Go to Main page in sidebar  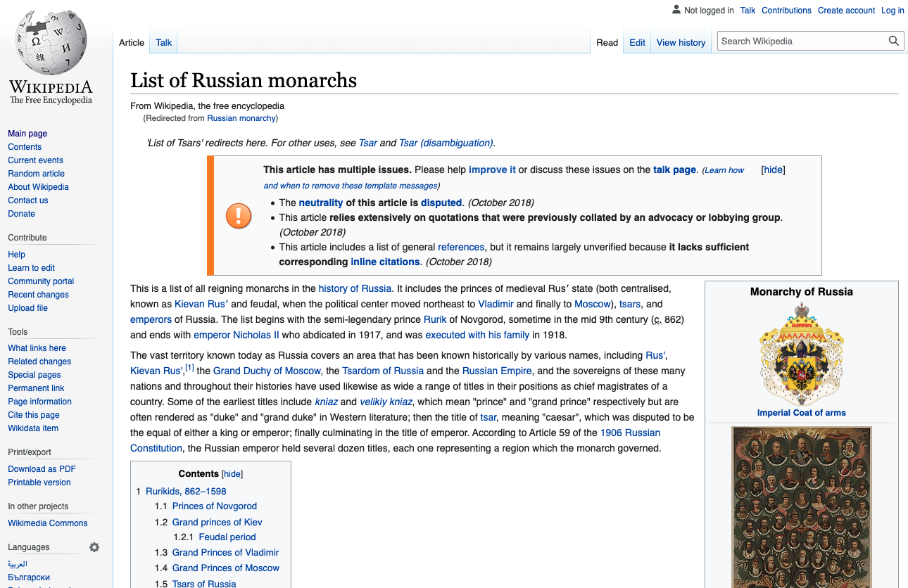(27, 134)
